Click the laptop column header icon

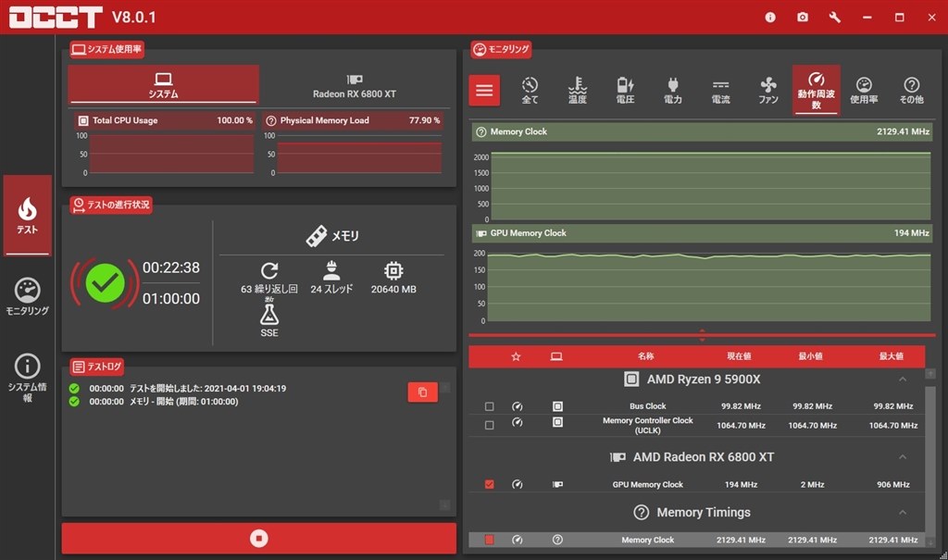[x=556, y=356]
